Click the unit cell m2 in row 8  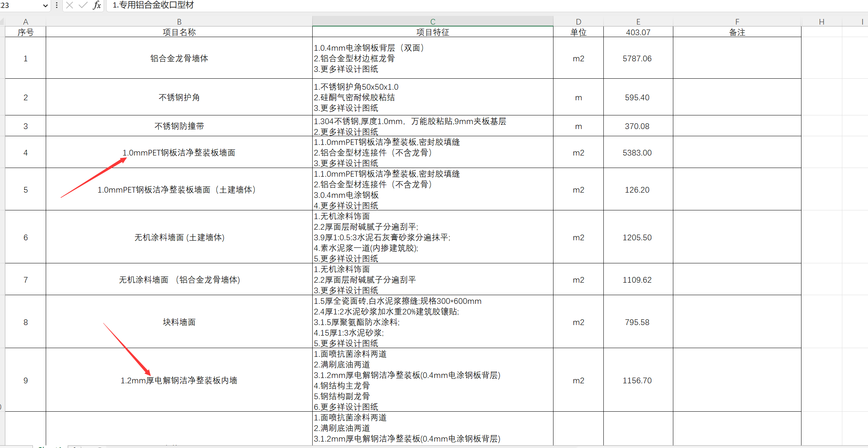[578, 322]
